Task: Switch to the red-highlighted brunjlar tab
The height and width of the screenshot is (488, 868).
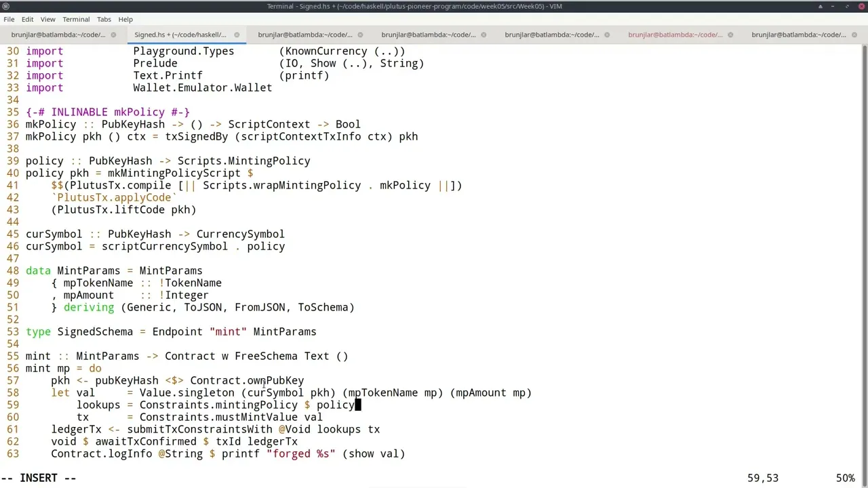Action: pos(673,35)
